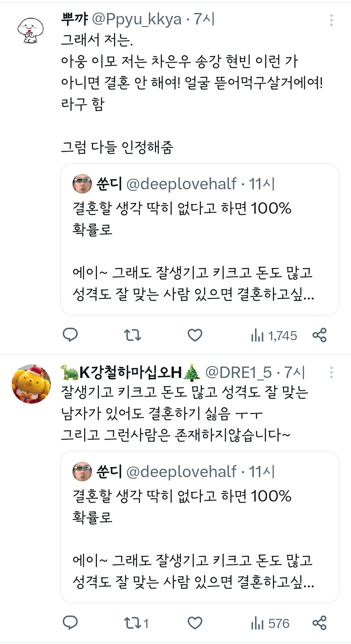Share the tweet by @DRE1_5
351x644 pixels.
point(319,623)
